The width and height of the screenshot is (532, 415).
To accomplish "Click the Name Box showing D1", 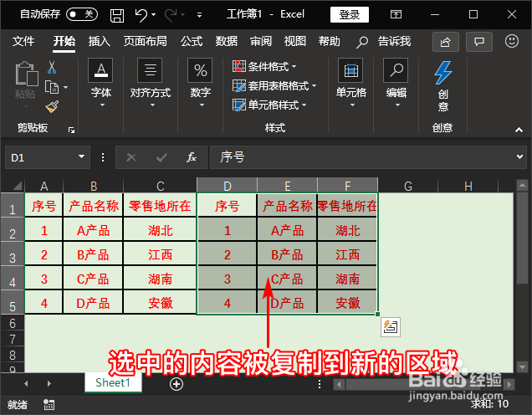I will [x=41, y=157].
